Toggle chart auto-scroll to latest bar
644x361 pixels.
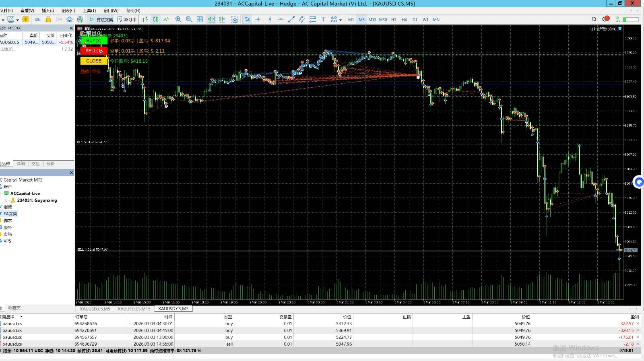pos(211,19)
